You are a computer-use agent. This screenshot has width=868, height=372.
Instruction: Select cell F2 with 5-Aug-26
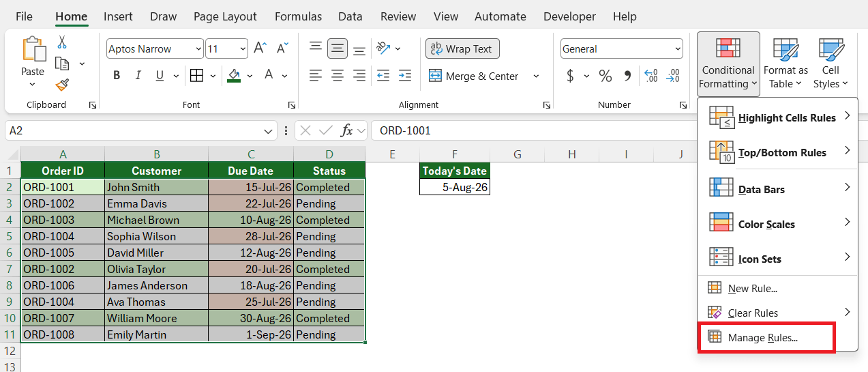(455, 187)
